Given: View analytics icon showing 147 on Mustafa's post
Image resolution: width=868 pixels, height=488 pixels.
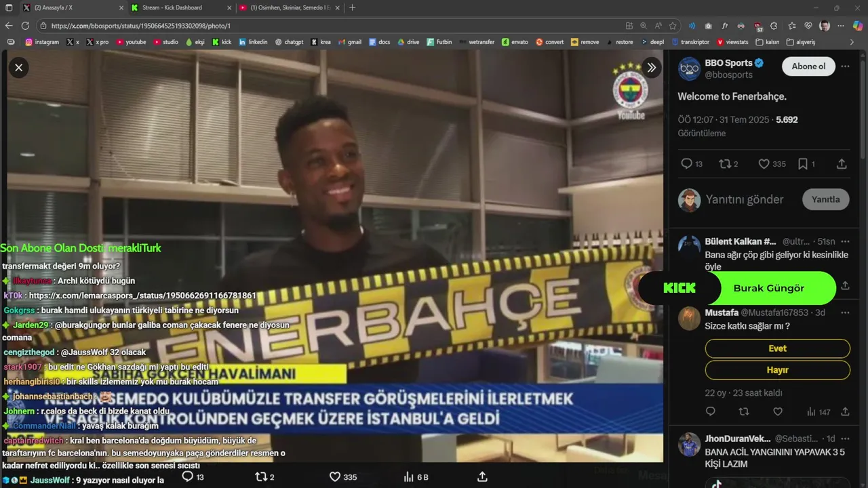Looking at the screenshot, I should (x=818, y=411).
